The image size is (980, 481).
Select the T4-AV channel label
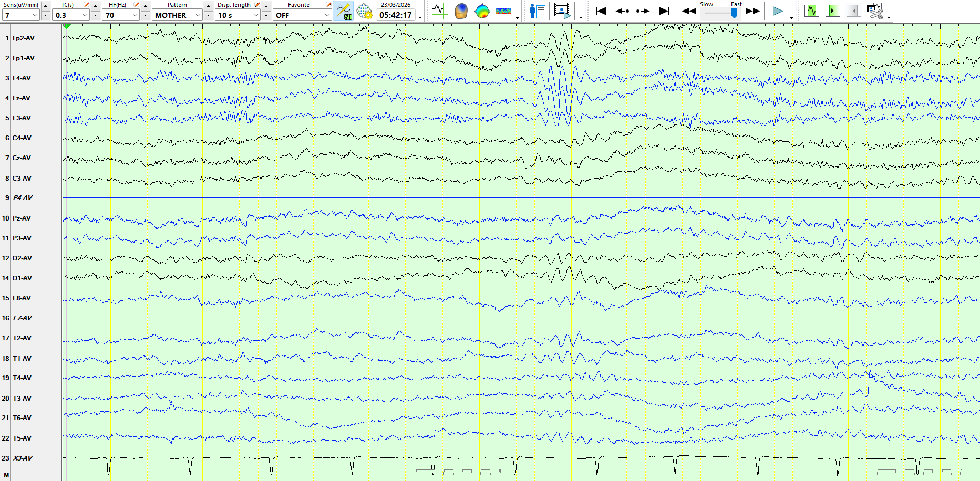click(x=22, y=378)
